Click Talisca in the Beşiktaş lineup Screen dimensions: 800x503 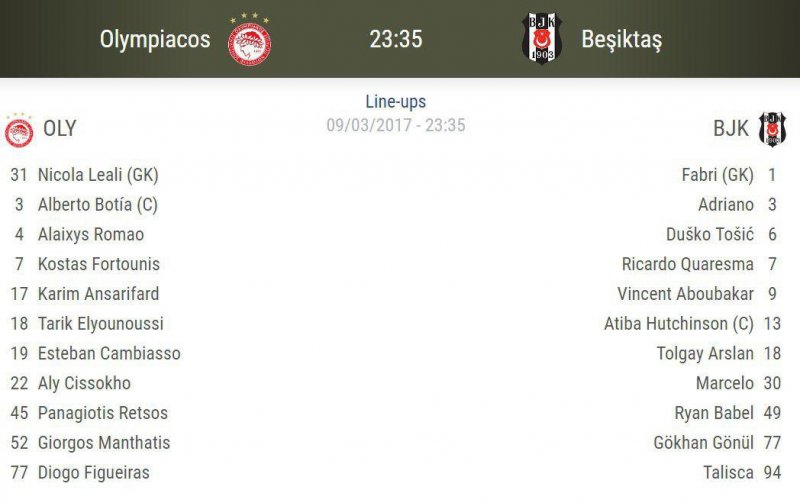pyautogui.click(x=727, y=472)
